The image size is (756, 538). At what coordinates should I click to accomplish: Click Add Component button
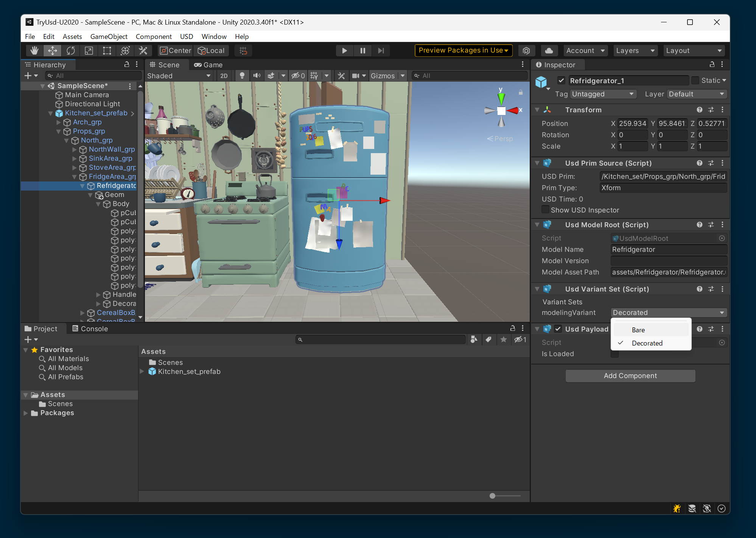click(630, 375)
